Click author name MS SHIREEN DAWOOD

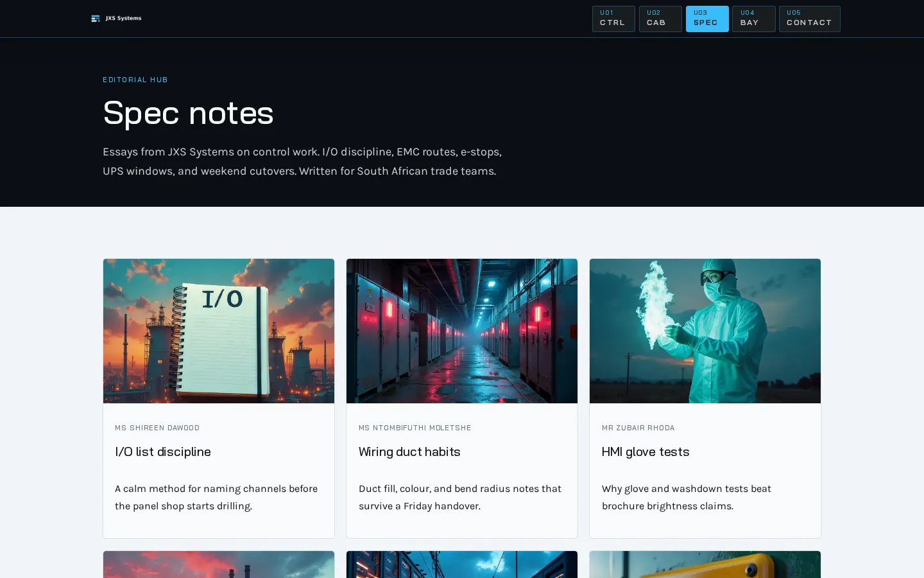(x=157, y=428)
